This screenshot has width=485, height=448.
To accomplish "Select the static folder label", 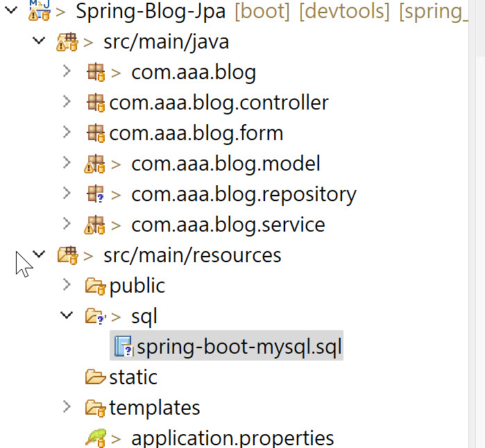I will click(133, 377).
